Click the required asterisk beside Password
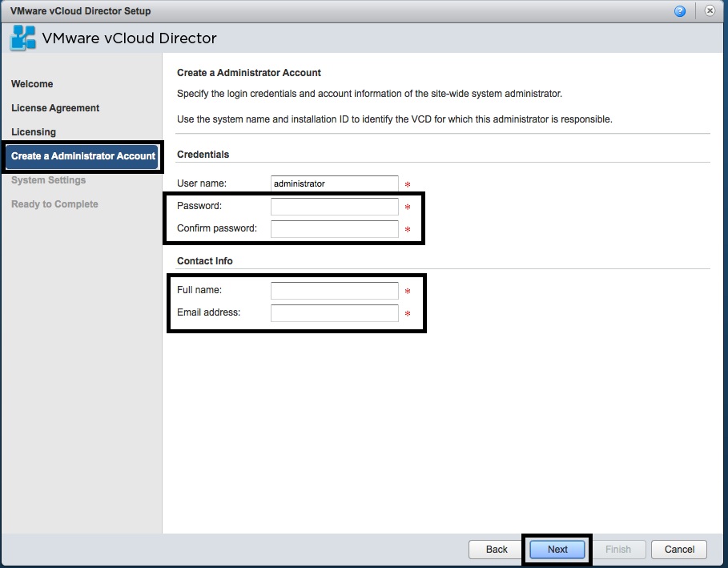 click(x=406, y=206)
